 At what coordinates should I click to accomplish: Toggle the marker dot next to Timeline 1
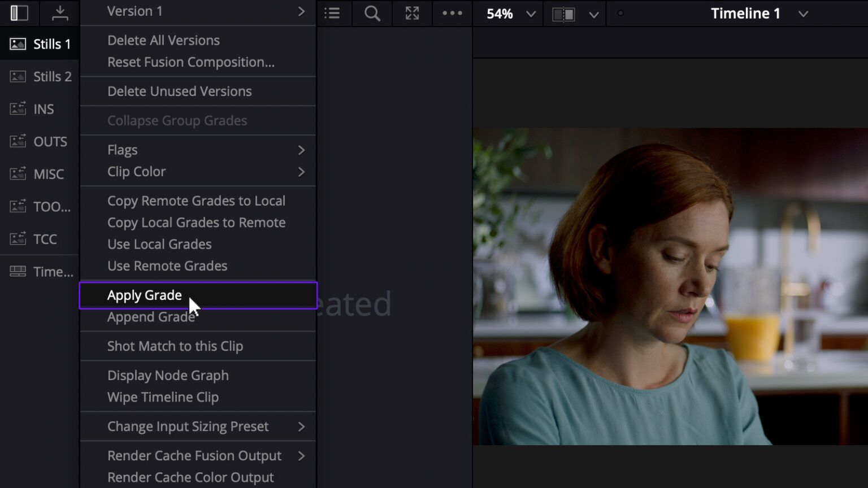click(x=620, y=13)
